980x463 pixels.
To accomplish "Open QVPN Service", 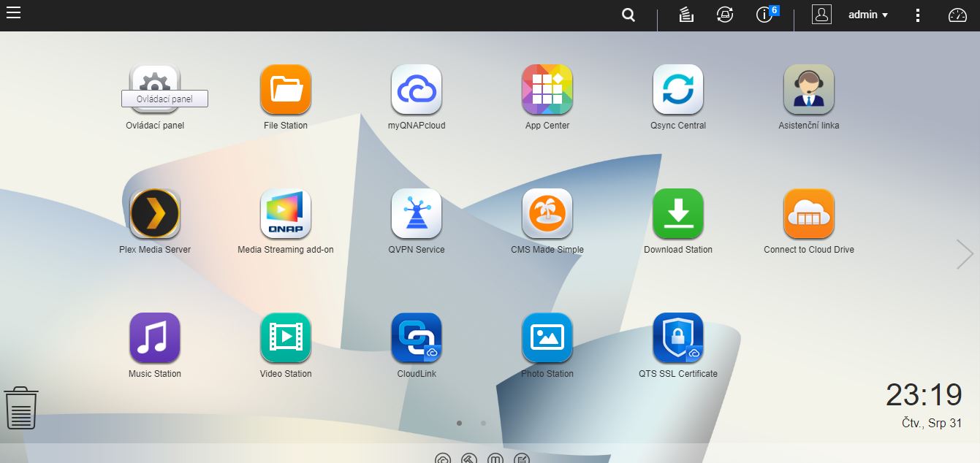I will click(x=417, y=213).
